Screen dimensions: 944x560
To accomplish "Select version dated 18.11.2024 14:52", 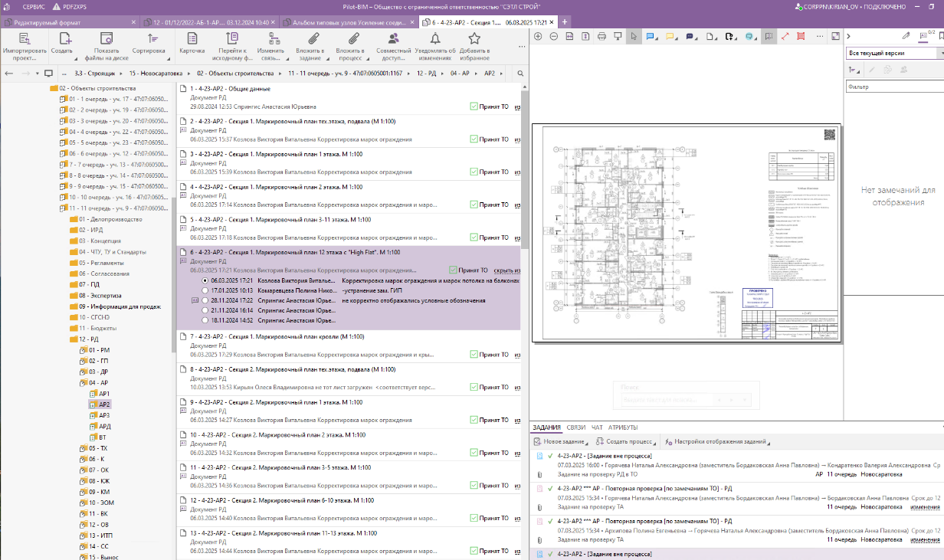I will (205, 321).
